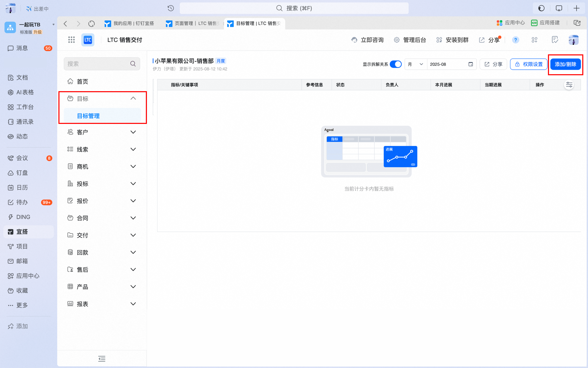Image resolution: width=588 pixels, height=368 pixels.
Task: Click the plus icon in title bar
Action: [576, 8]
